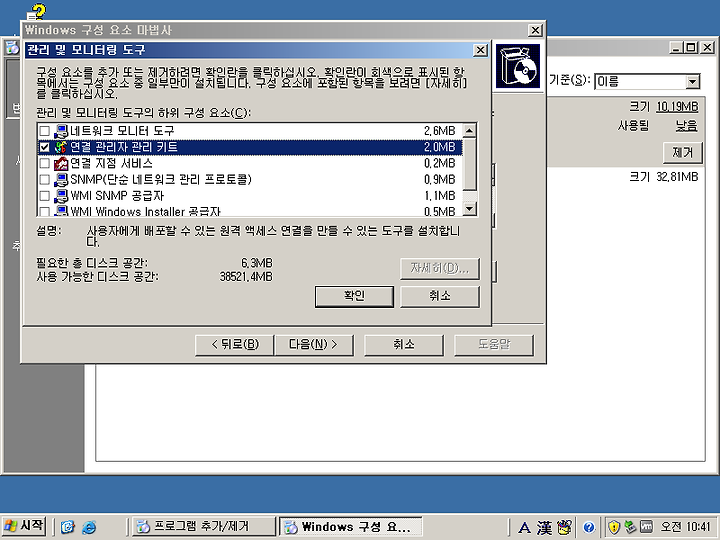This screenshot has height=540, width=720.
Task: Click the desktop help icon with question mark
Action: (x=37, y=11)
